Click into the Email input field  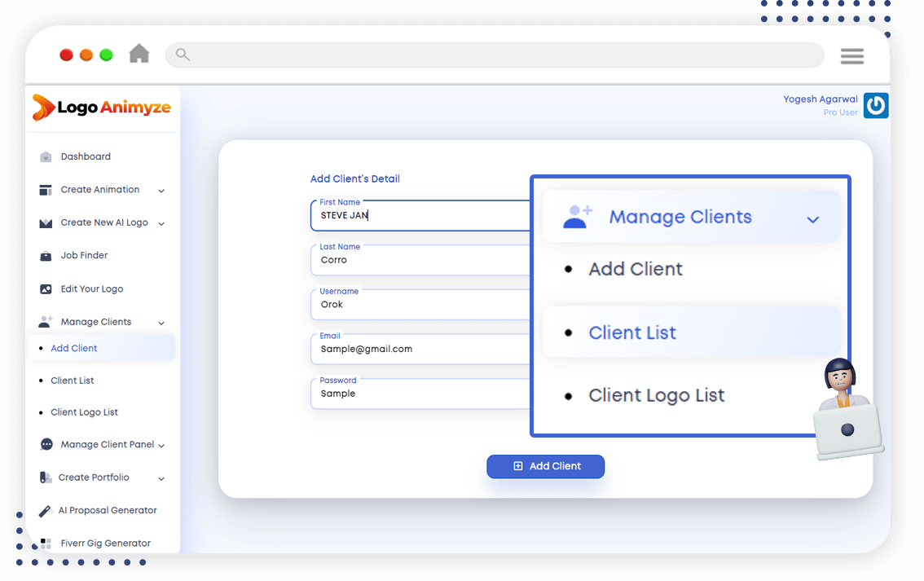(420, 350)
